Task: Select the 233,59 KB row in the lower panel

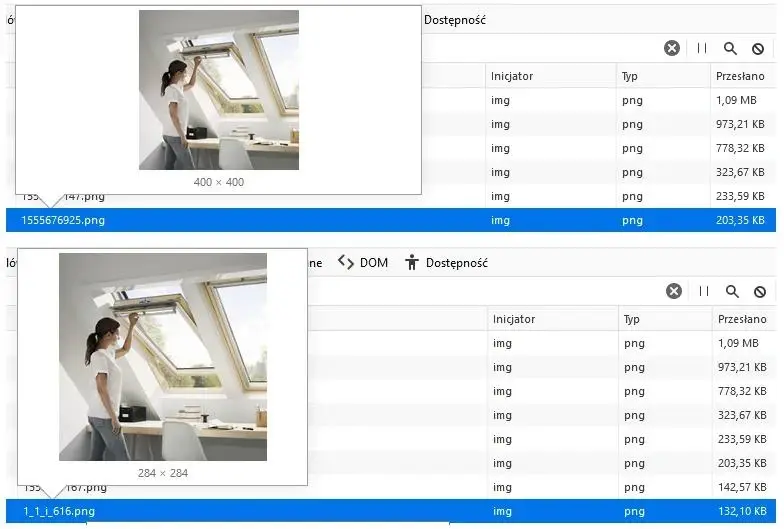Action: 542,439
